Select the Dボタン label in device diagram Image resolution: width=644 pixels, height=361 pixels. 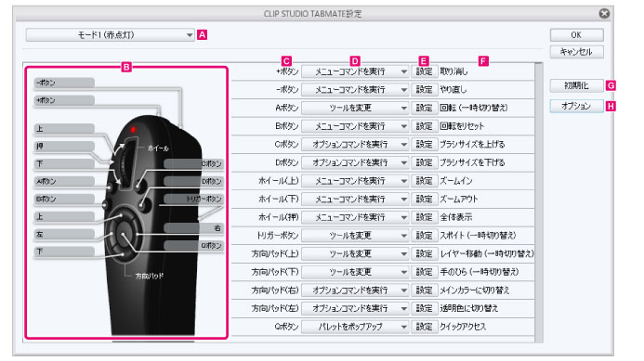pyautogui.click(x=193, y=181)
